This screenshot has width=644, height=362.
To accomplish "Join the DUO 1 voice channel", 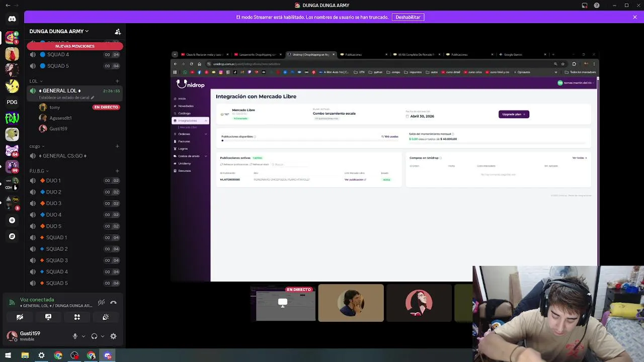I will [74, 180].
